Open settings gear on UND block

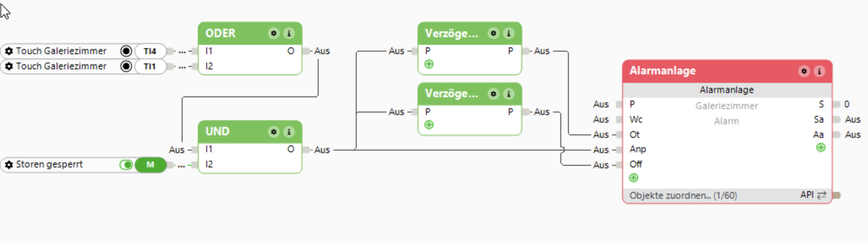(274, 131)
